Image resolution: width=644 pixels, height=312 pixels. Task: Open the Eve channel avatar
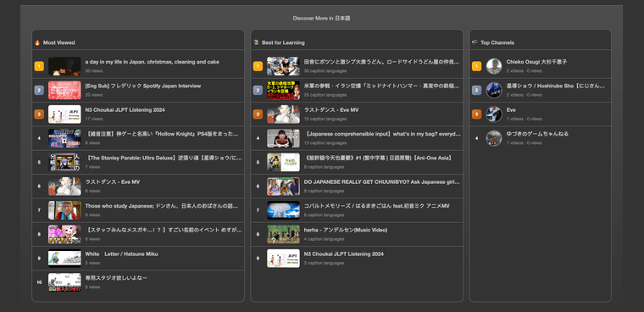tap(494, 114)
